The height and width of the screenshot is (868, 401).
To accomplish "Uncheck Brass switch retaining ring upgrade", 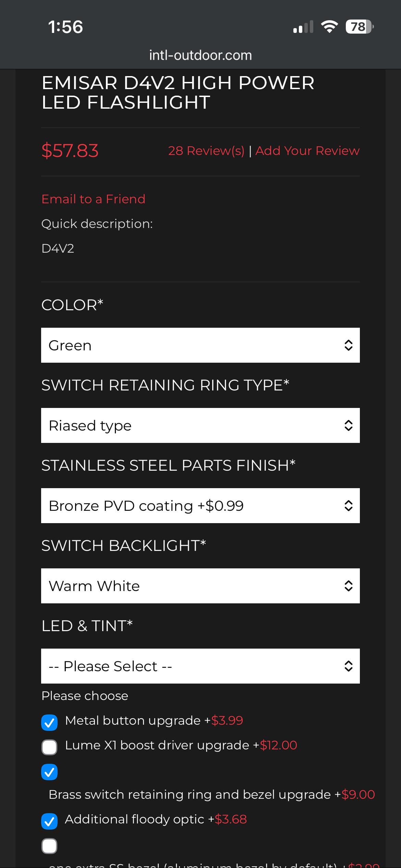I will point(49,772).
